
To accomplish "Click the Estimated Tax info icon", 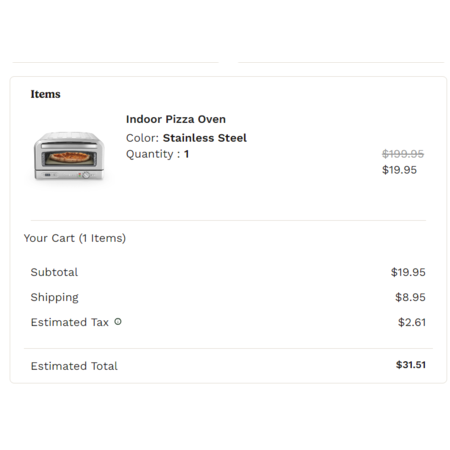I will click(118, 322).
